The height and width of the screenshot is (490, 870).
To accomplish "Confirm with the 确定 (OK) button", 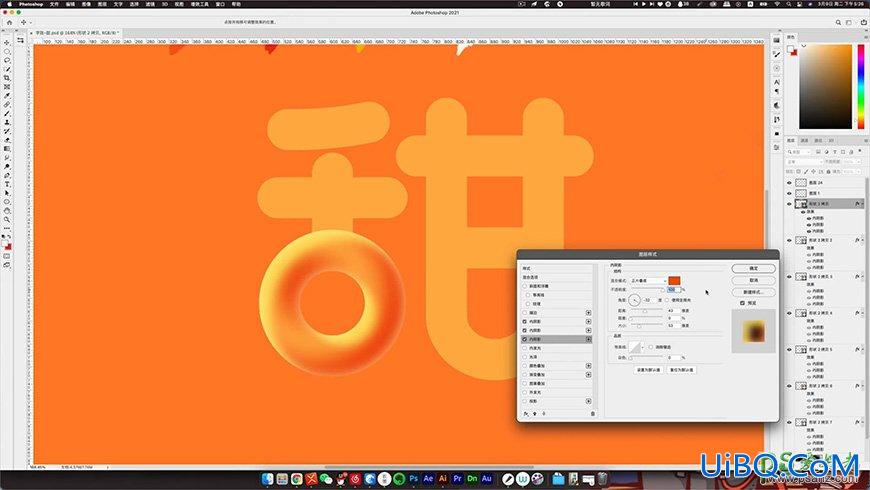I will pos(753,269).
